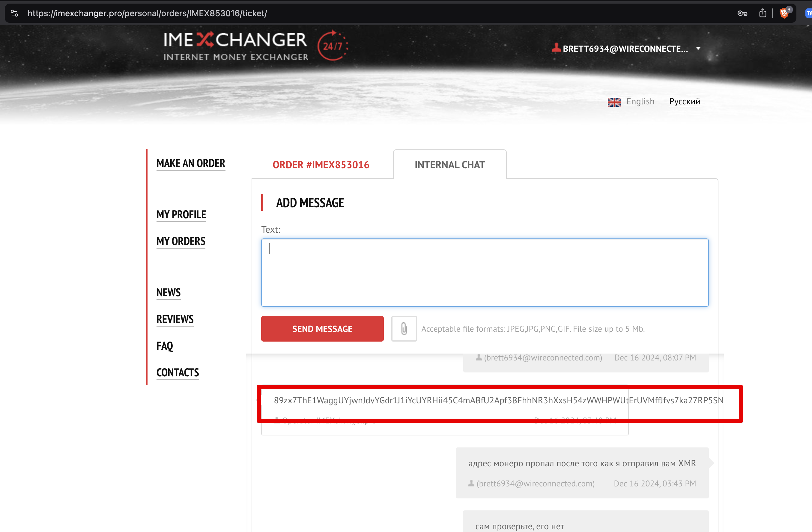This screenshot has height=532, width=812.
Task: Click the red user profile icon in header
Action: 556,48
